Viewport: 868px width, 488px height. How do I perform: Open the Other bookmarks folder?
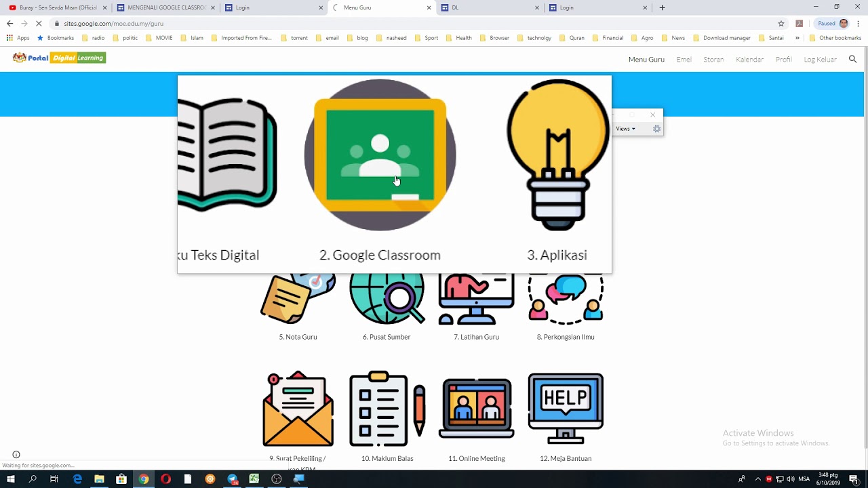pos(835,38)
